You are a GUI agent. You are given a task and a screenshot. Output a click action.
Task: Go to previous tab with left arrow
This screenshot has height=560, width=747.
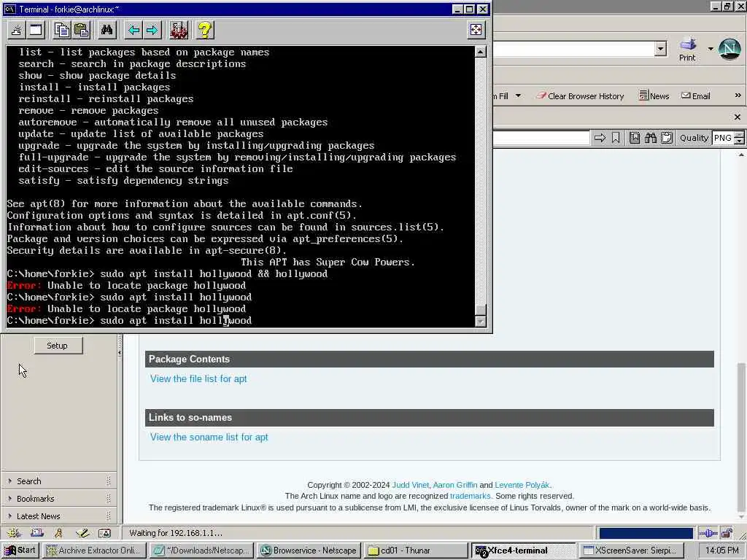coord(133,31)
